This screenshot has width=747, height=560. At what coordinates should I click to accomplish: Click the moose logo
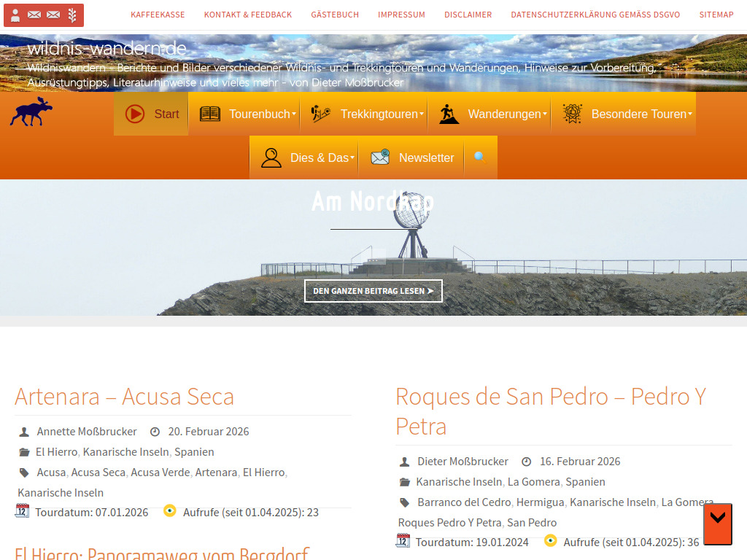coord(31,112)
